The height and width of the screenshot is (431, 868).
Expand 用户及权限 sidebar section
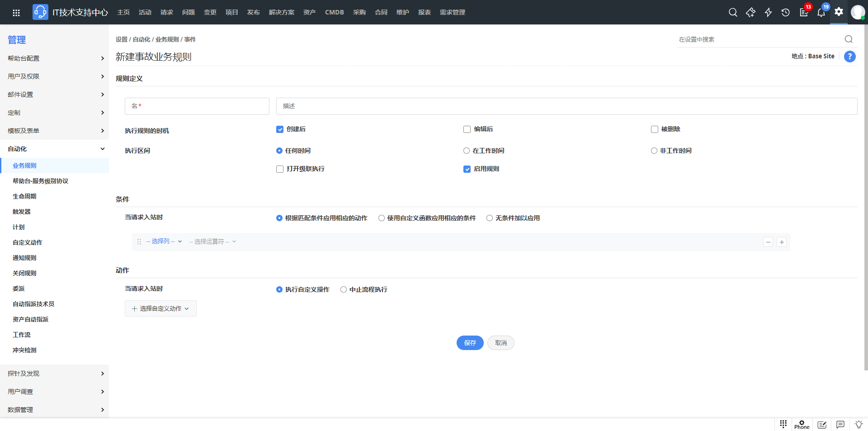54,76
